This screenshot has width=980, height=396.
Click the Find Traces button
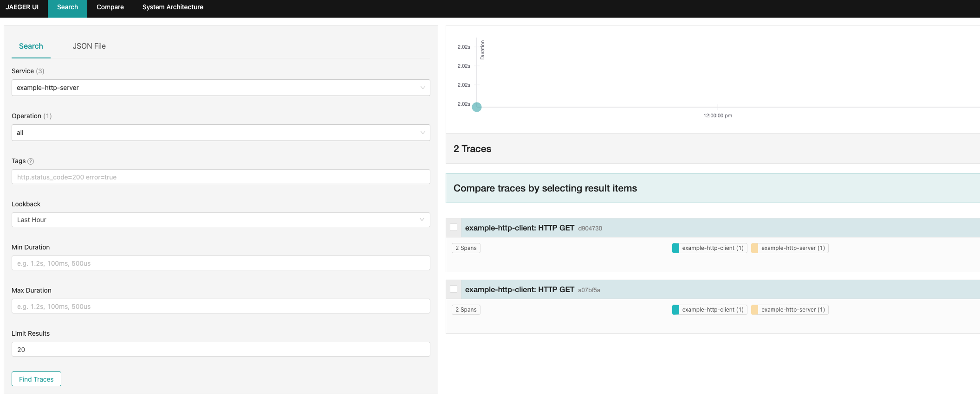[x=36, y=379]
